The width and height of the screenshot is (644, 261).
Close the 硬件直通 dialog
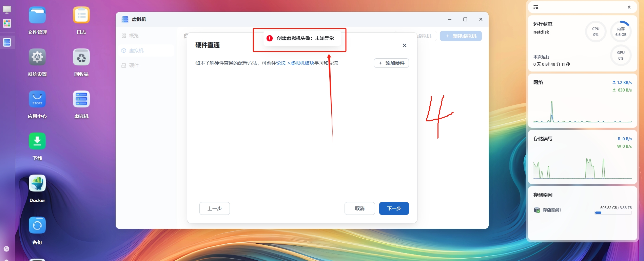(x=404, y=45)
